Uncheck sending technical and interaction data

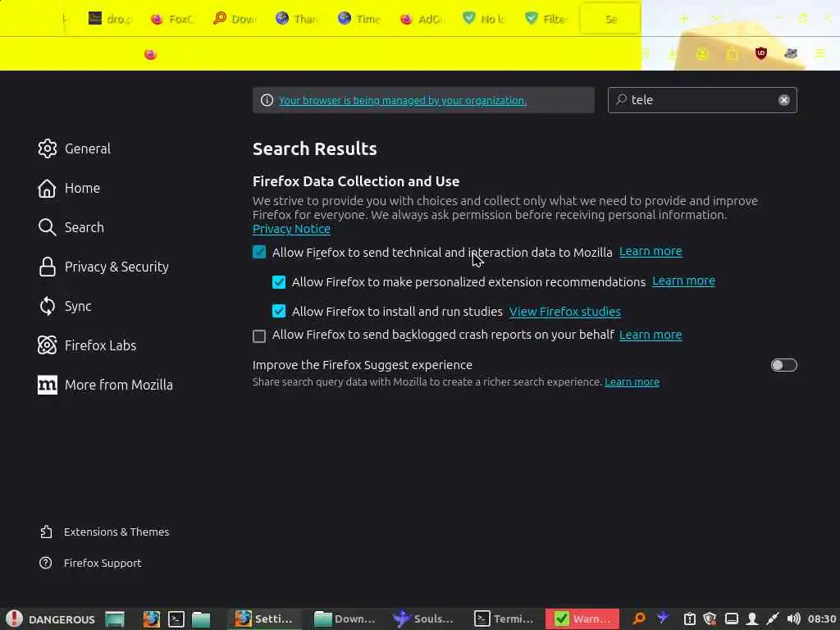[259, 252]
